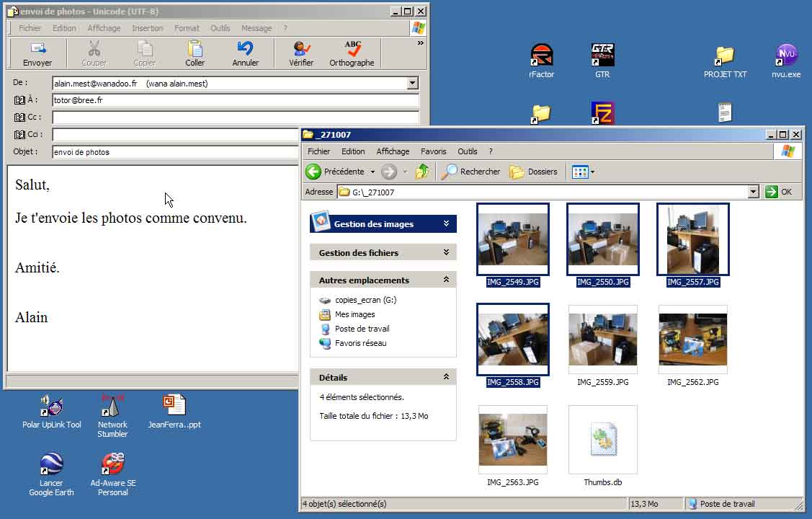Screen dimensions: 812x519
Task: Expand the Adresse bar dropdown
Action: tap(753, 192)
